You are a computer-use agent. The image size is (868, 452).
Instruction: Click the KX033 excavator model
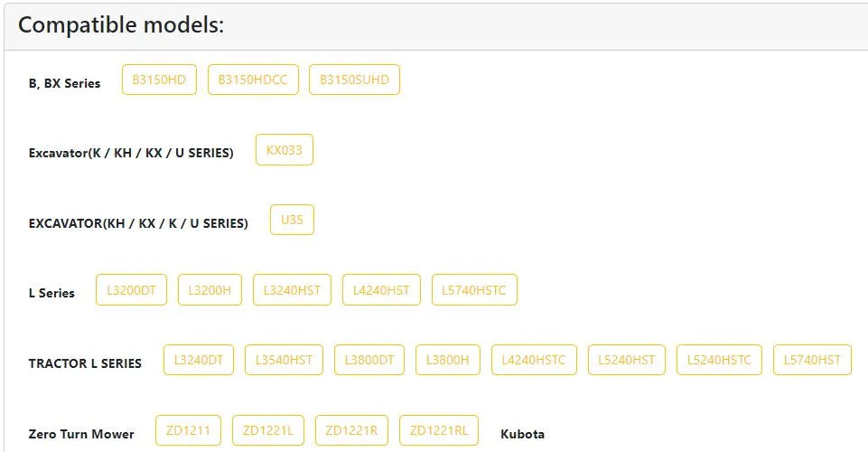[285, 149]
